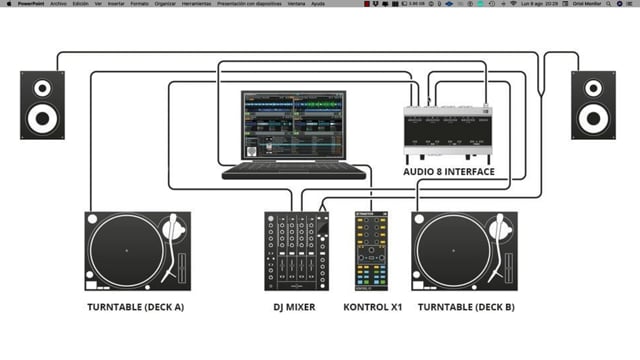Image resolution: width=640 pixels, height=360 pixels.
Task: Select the TURNTABLE (DECK B) label
Action: tap(466, 307)
